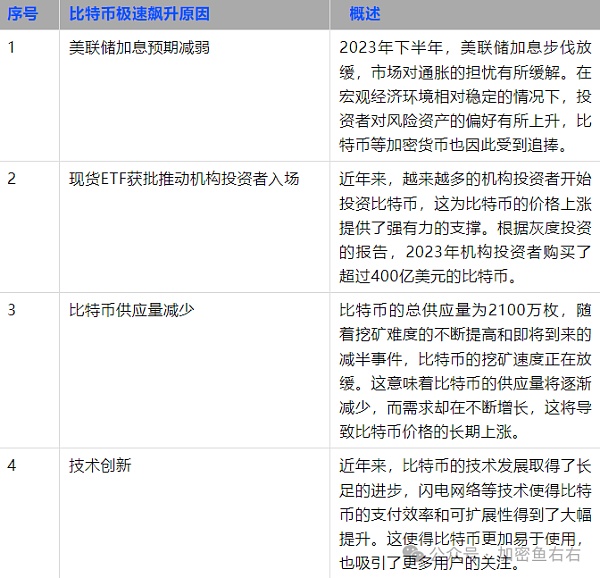The width and height of the screenshot is (600, 578).
Task: Click the 概述 column header
Action: [365, 15]
